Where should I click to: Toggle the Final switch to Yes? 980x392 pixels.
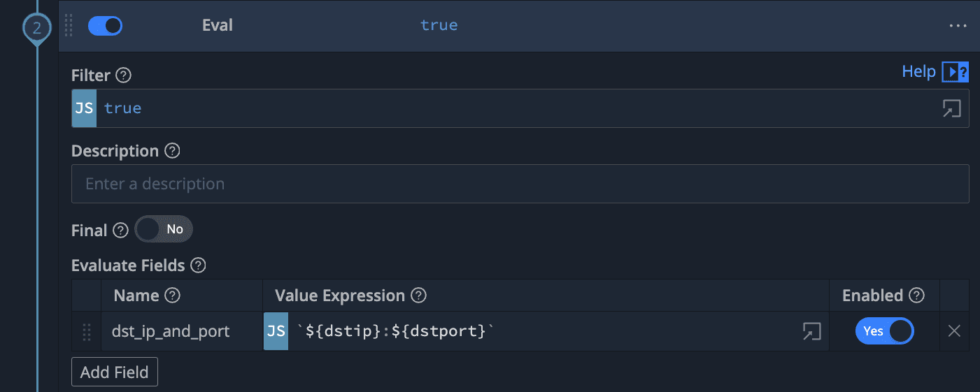pyautogui.click(x=164, y=230)
